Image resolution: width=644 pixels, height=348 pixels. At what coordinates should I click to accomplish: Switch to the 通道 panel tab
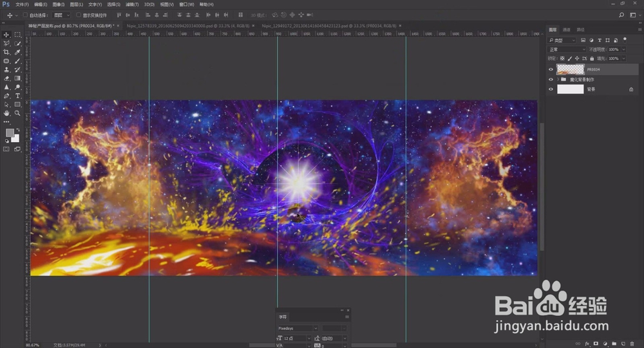[x=566, y=30]
